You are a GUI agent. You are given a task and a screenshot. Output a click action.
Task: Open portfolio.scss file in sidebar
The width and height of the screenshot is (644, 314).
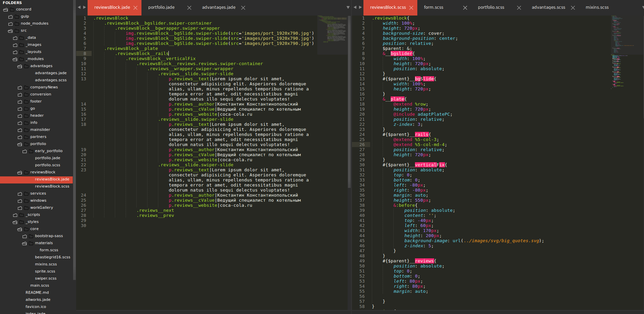47,165
